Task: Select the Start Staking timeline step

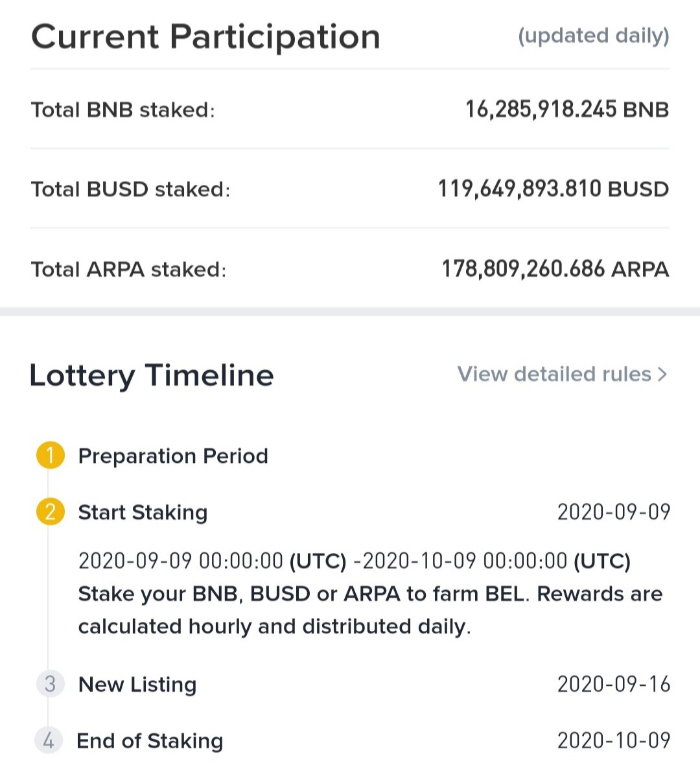Action: [143, 512]
